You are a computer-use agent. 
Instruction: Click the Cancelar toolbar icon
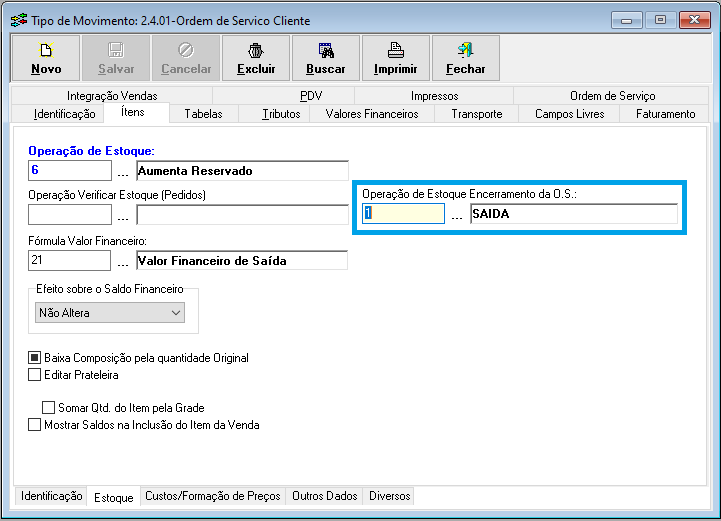tap(186, 50)
